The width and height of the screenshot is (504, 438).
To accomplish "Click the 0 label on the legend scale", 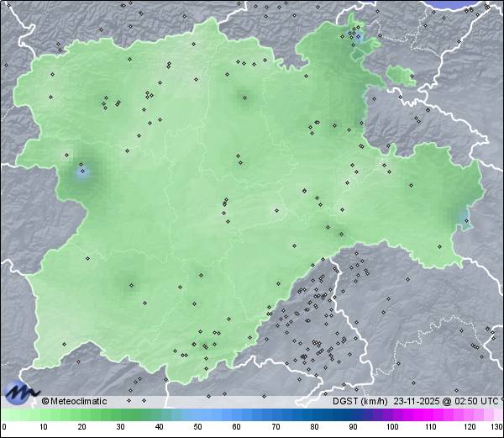I will click(3, 427).
